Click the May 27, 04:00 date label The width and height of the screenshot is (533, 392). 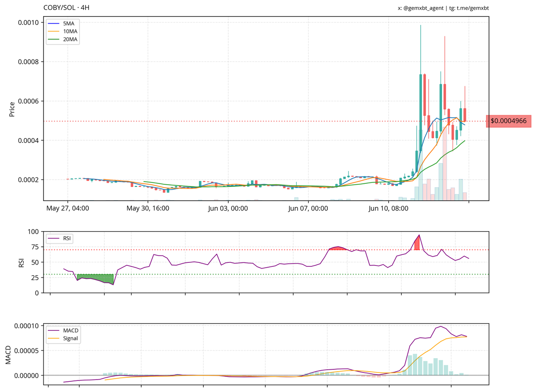tap(67, 208)
